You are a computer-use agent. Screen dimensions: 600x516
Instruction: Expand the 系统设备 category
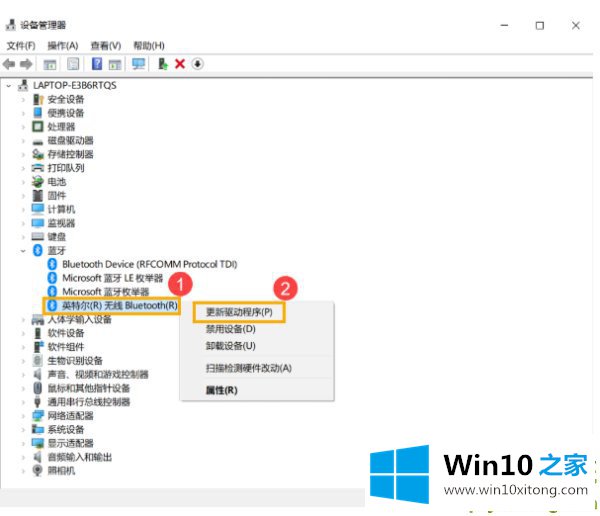[23, 430]
